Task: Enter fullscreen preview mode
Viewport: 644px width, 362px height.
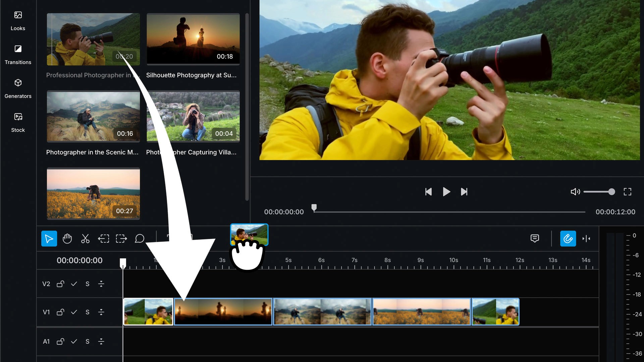Action: [x=627, y=192]
